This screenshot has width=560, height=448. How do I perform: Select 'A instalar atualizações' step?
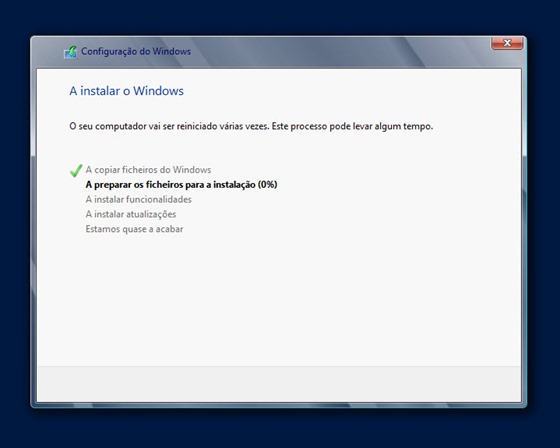(x=131, y=214)
